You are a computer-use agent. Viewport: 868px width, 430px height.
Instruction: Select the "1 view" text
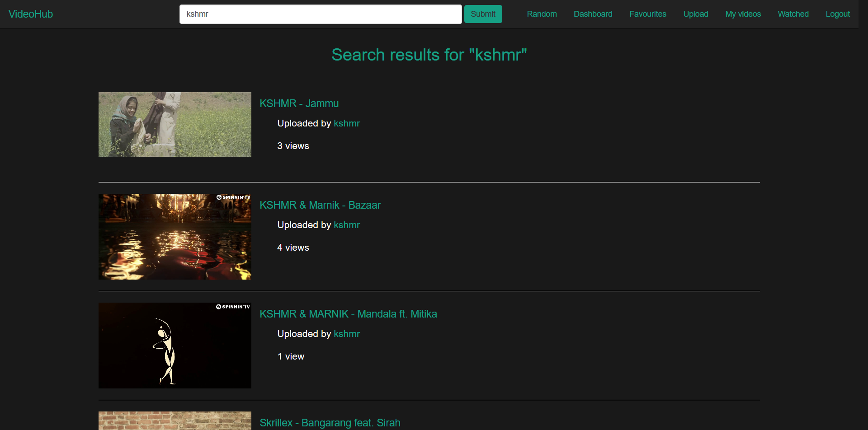pyautogui.click(x=291, y=356)
